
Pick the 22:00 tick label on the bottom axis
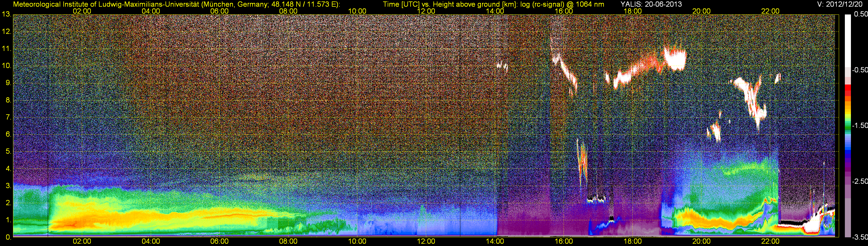pyautogui.click(x=770, y=241)
